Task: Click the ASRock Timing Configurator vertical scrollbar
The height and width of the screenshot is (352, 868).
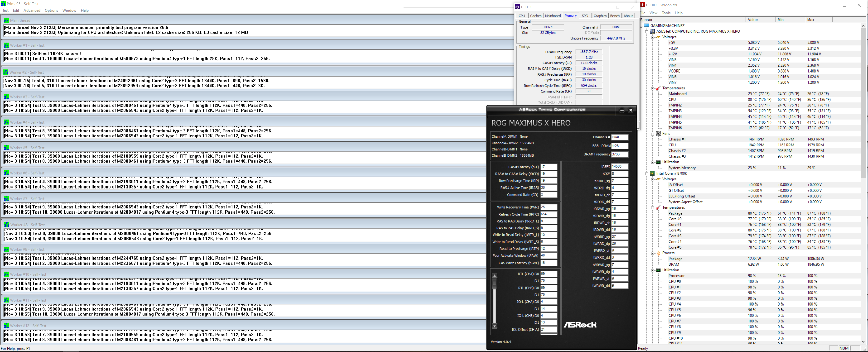Action: (x=494, y=302)
